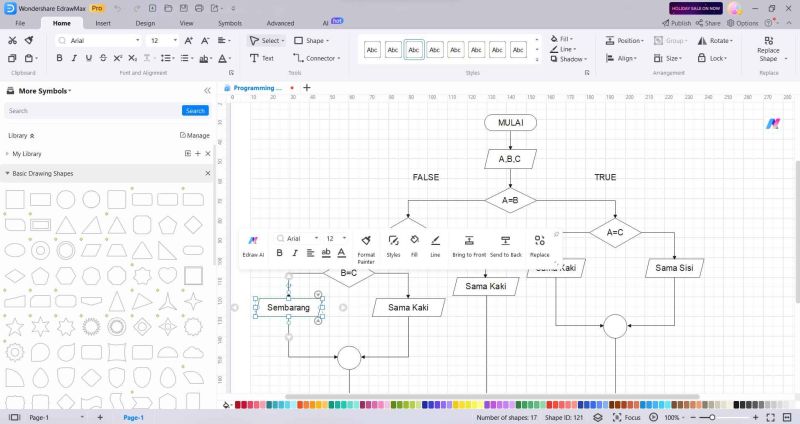This screenshot has width=800, height=424.
Task: Click Line in floating toolbar
Action: tap(435, 246)
